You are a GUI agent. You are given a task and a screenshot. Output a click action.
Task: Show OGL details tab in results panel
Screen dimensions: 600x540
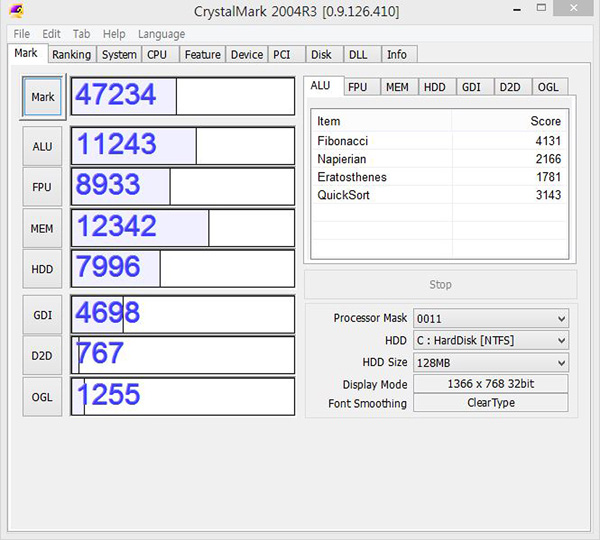pos(548,87)
